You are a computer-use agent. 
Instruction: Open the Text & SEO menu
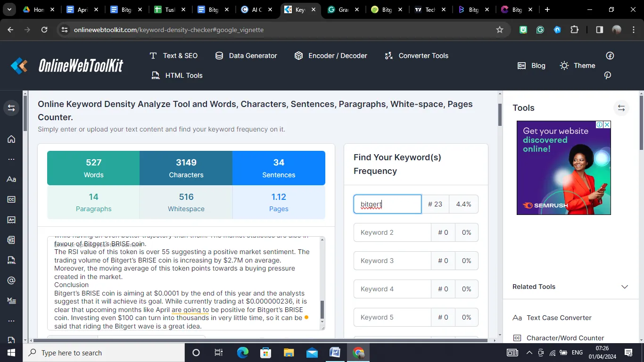click(173, 56)
